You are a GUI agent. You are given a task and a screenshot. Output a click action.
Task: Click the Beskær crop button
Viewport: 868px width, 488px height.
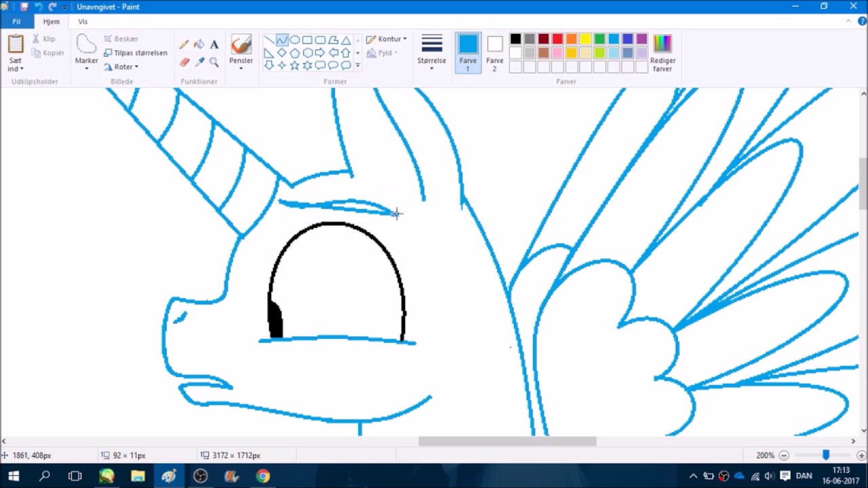tap(121, 39)
